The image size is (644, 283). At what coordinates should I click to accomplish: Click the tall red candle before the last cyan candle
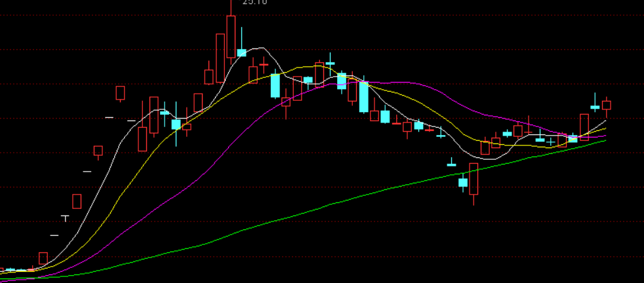pyautogui.click(x=584, y=126)
